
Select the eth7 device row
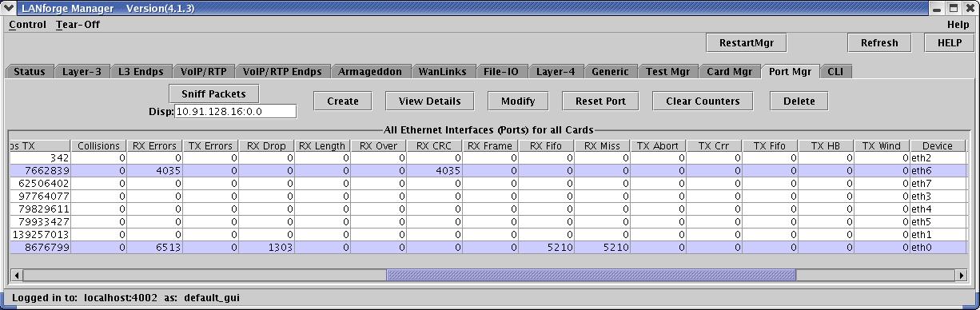(488, 184)
